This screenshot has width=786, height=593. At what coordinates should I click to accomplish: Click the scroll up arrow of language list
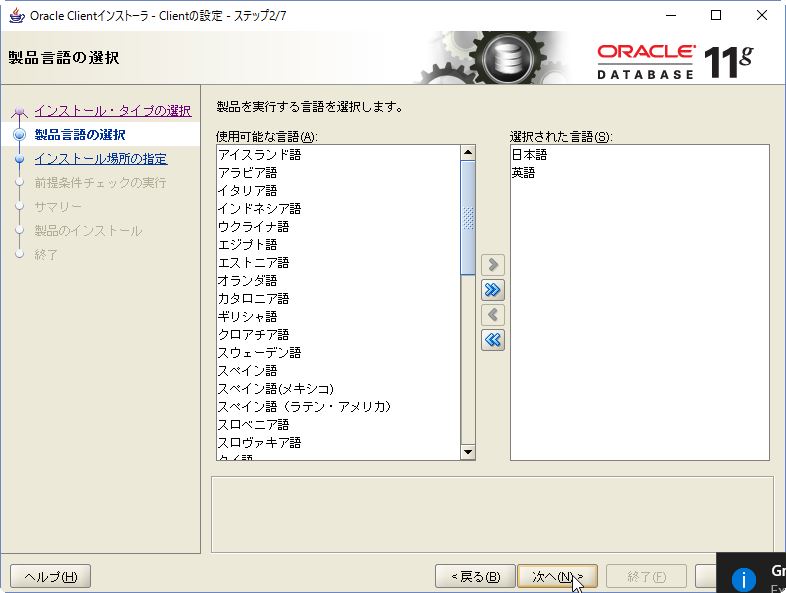[468, 152]
